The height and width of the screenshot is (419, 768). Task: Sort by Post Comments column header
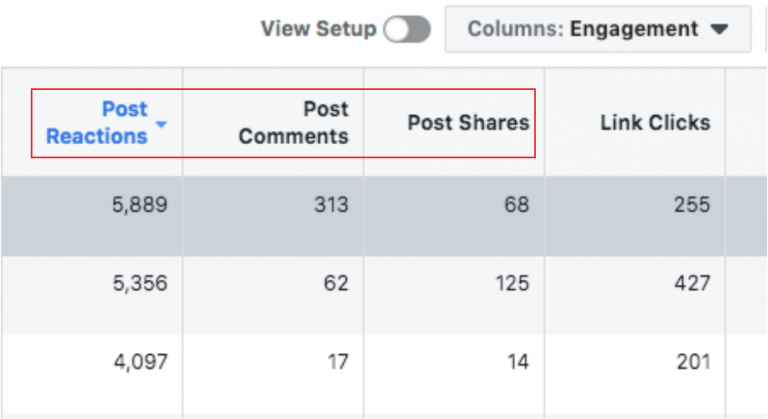click(293, 122)
